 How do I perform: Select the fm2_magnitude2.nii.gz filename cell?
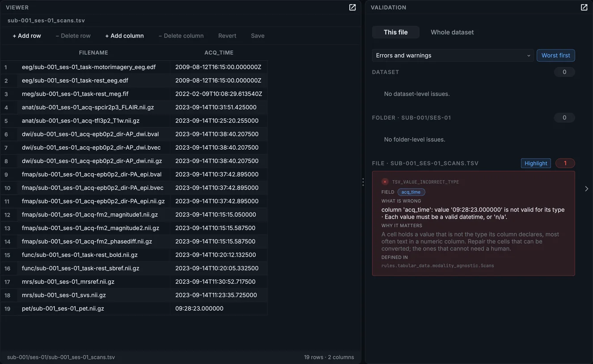tap(93, 228)
